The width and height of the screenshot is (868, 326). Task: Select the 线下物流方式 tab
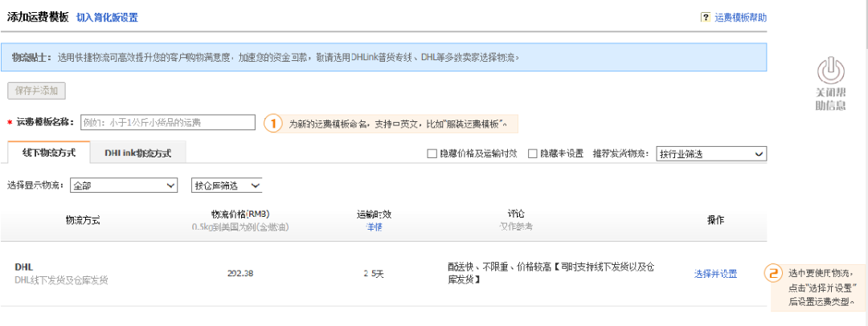click(x=49, y=153)
